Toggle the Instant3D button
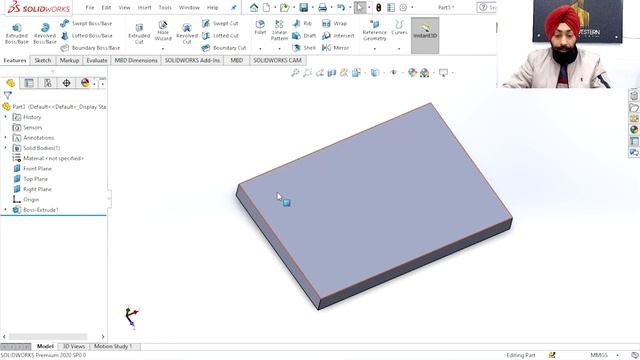Image resolution: width=640 pixels, height=360 pixels. 425,35
